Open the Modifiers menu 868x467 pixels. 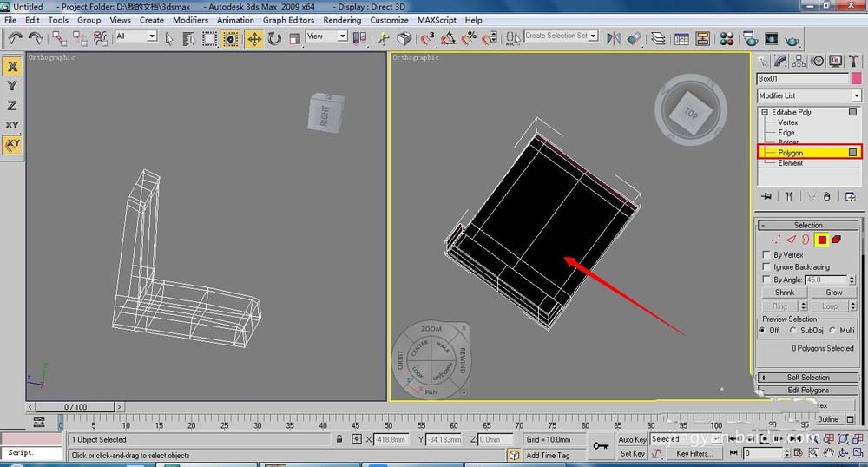(x=190, y=20)
